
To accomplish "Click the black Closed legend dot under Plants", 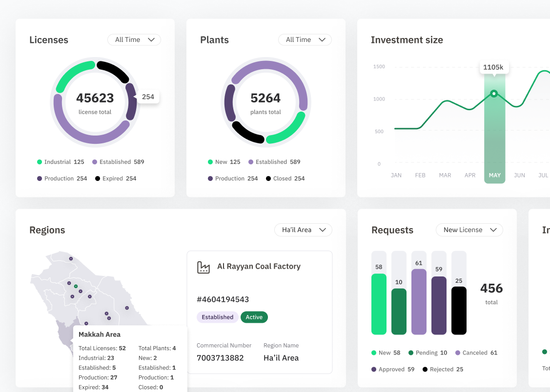I will tap(268, 178).
